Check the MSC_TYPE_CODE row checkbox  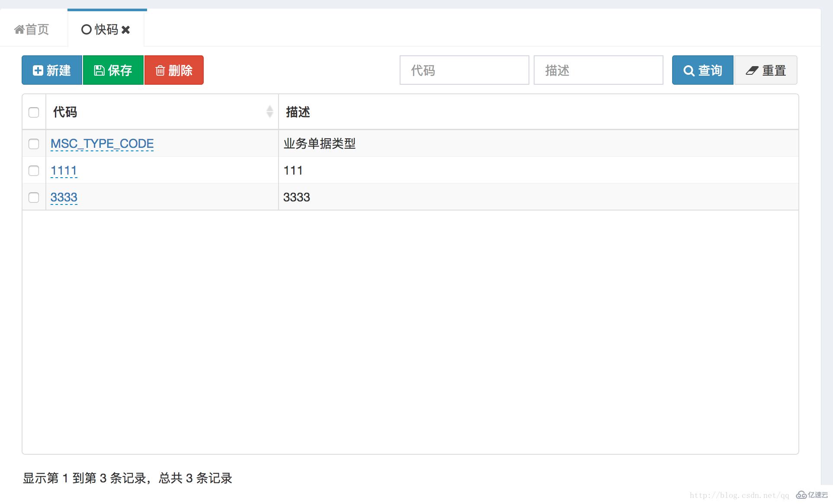click(34, 144)
